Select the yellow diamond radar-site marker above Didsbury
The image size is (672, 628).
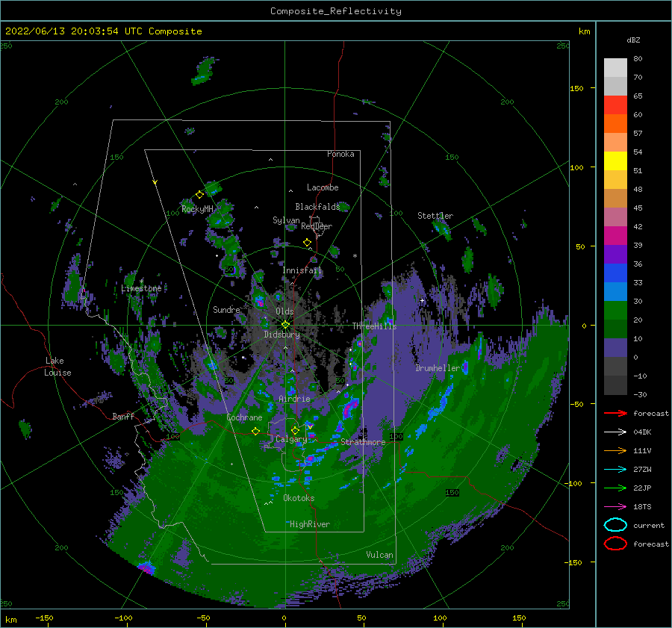click(285, 325)
